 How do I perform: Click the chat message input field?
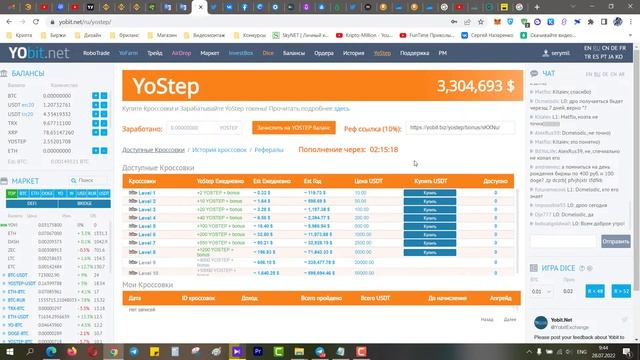coord(564,241)
